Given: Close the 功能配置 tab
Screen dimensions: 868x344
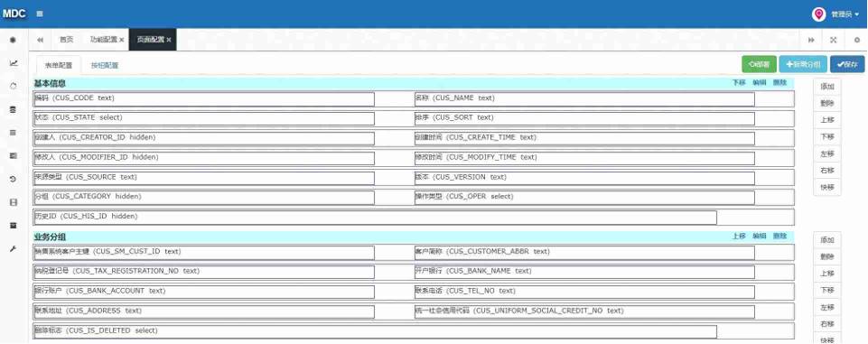Looking at the screenshot, I should 121,40.
